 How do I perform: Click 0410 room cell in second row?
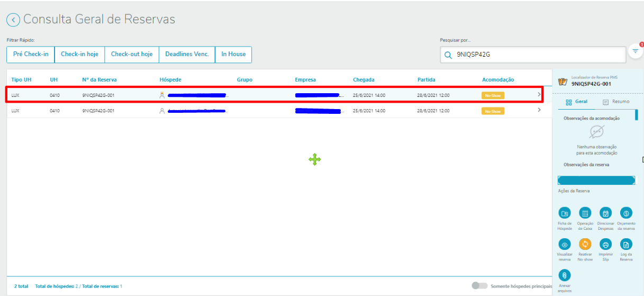(54, 111)
